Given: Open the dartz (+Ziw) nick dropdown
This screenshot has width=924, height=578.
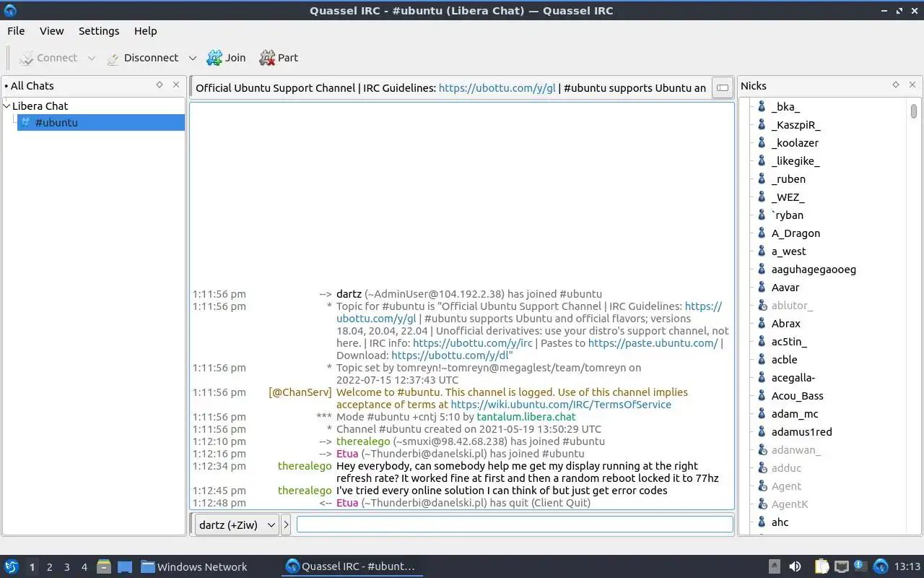Looking at the screenshot, I should pos(237,525).
